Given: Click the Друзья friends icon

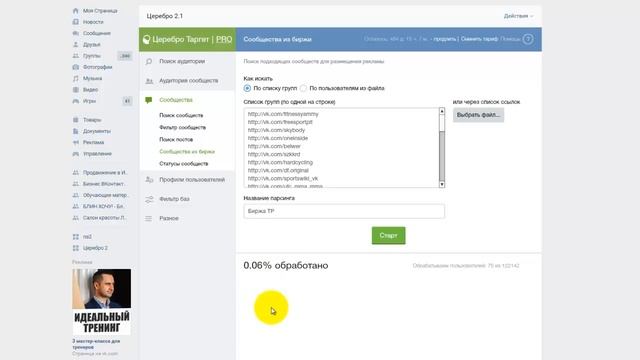Looking at the screenshot, I should (76, 44).
